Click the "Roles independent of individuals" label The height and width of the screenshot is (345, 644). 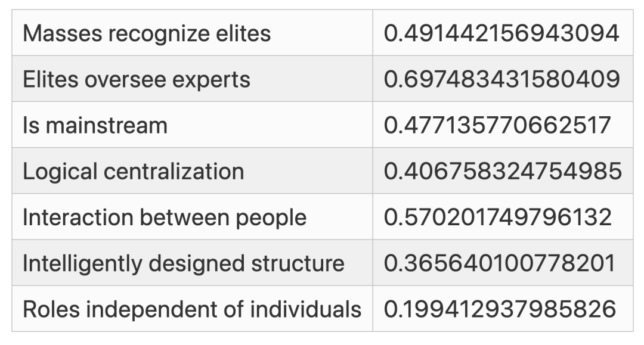coord(191,309)
